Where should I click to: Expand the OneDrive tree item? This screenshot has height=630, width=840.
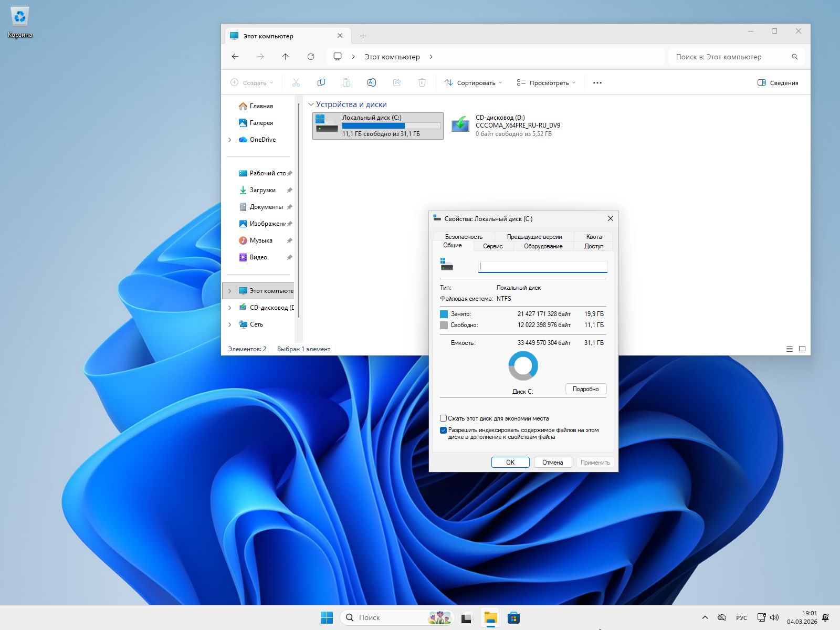[229, 140]
